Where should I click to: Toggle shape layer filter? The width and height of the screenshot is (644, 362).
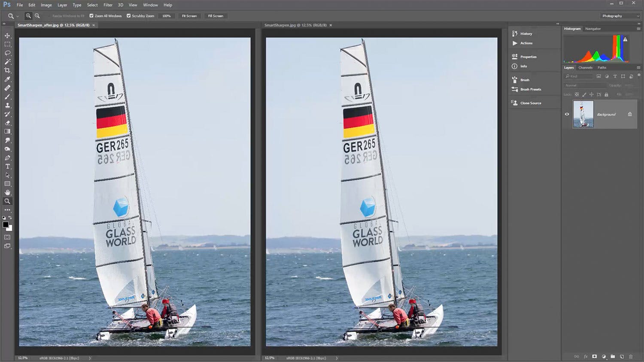623,76
